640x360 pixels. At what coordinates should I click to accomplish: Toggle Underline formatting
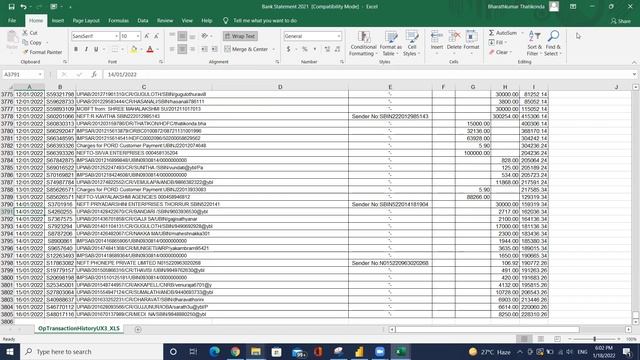click(96, 49)
